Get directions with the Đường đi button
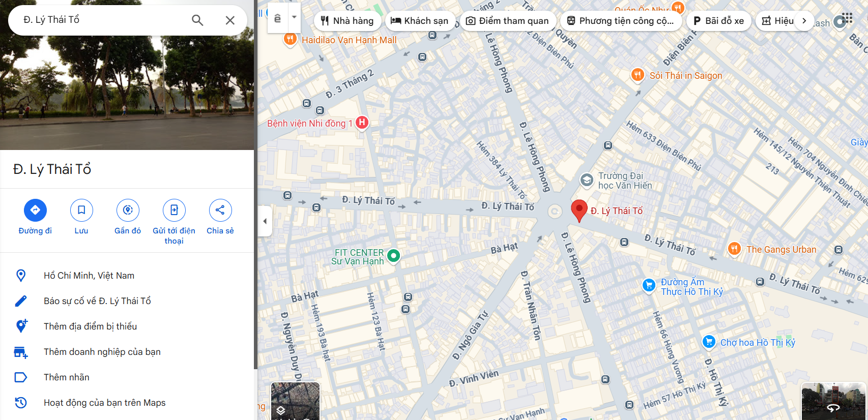 point(35,210)
